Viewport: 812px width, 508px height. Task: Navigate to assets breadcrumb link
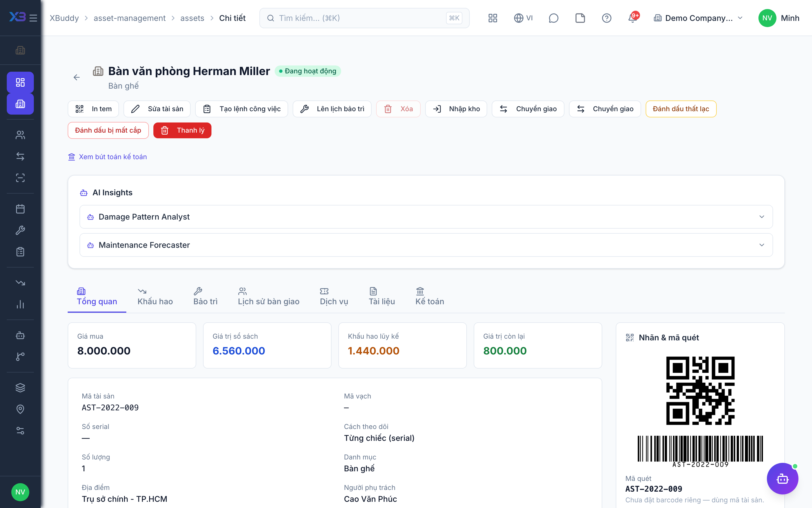pyautogui.click(x=192, y=18)
